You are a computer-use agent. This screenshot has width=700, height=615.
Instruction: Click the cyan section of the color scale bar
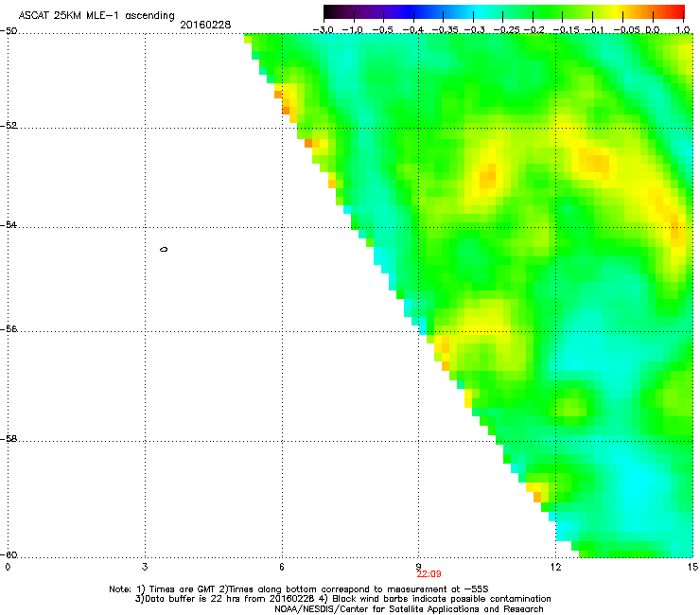click(x=479, y=11)
